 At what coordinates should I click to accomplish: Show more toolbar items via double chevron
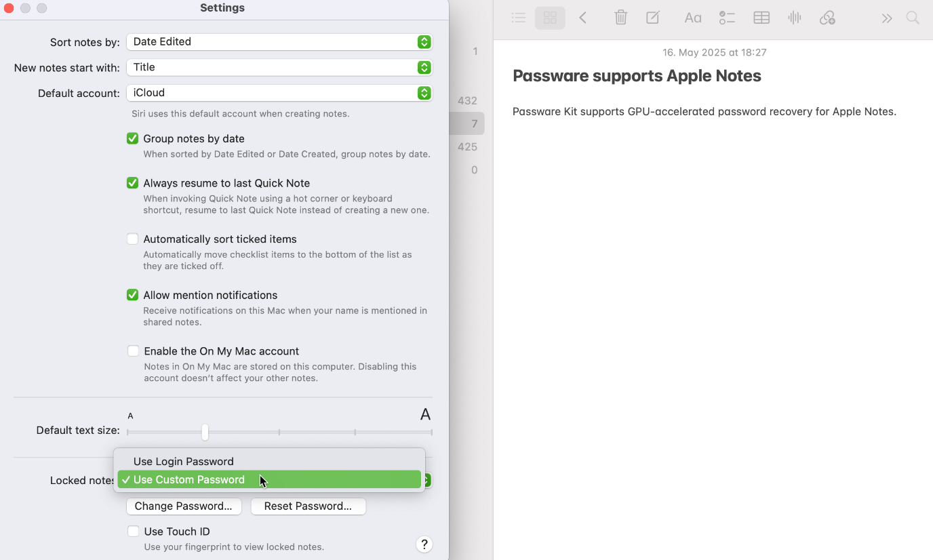pos(886,18)
